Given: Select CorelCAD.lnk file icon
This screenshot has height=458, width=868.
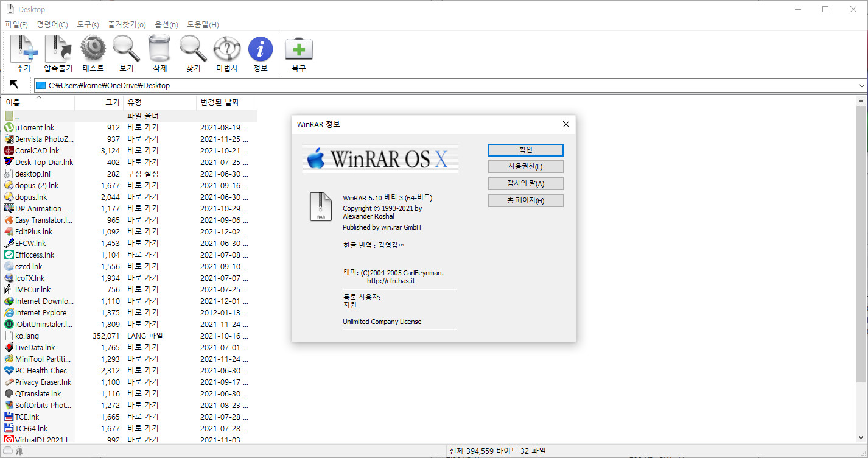Looking at the screenshot, I should click(9, 150).
